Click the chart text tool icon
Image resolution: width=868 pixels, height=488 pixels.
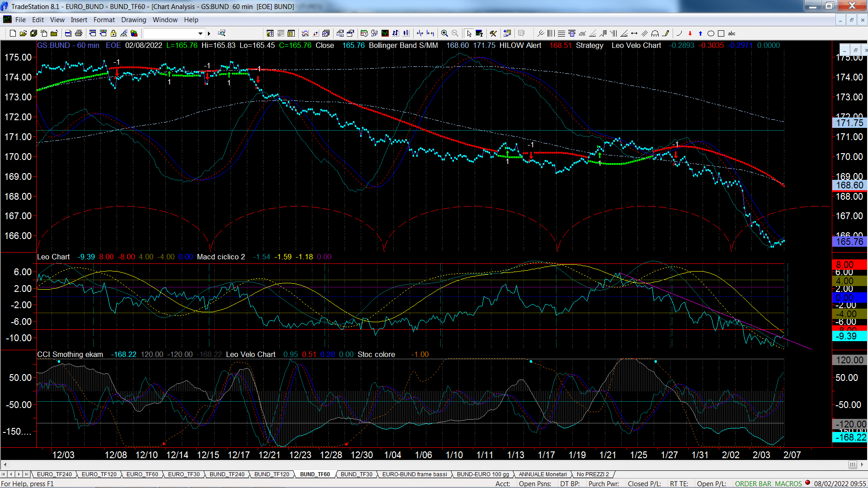480,33
